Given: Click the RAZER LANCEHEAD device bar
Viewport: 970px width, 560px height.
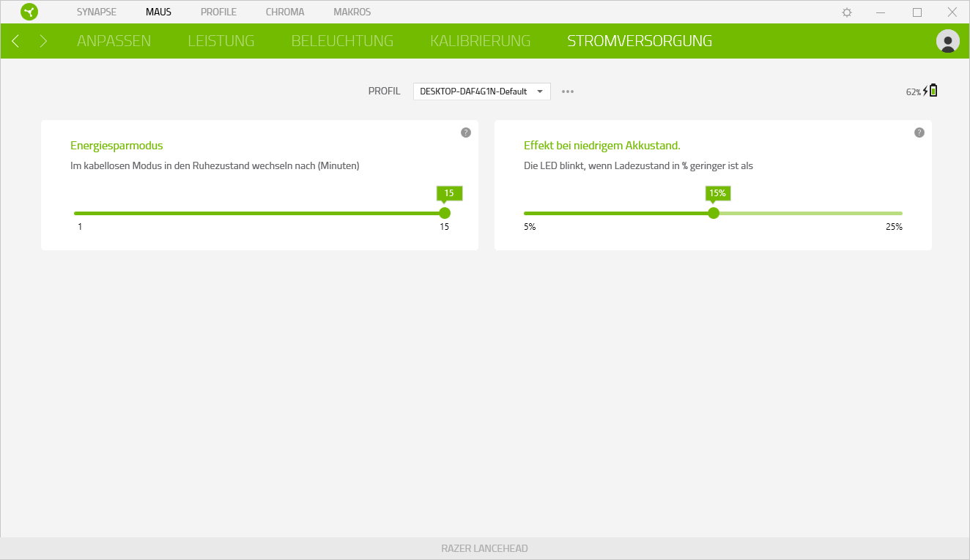Looking at the screenshot, I should 484,548.
